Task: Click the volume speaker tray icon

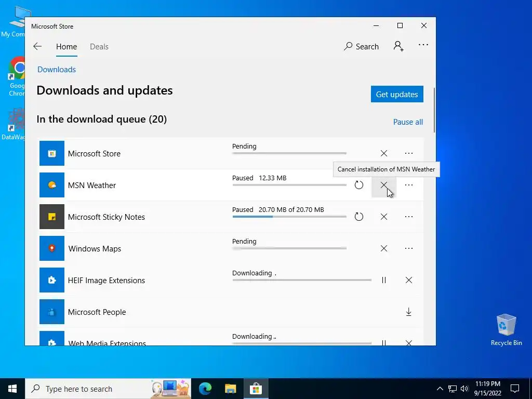Action: [x=464, y=389]
